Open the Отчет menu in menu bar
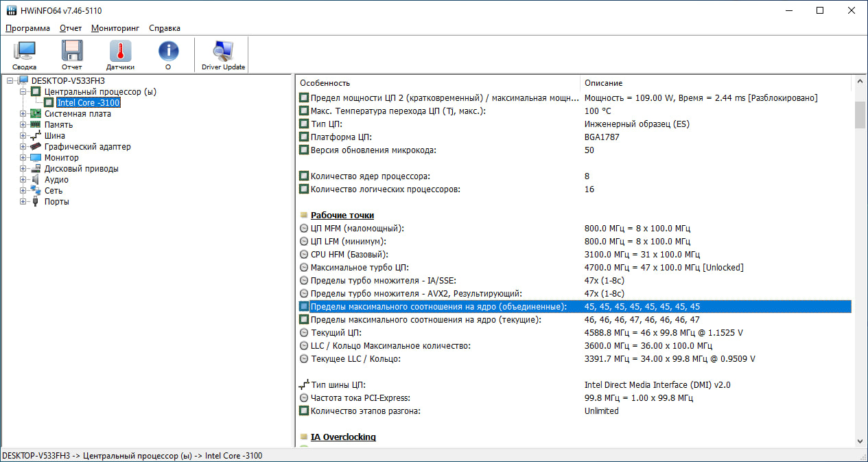The height and width of the screenshot is (462, 868). pyautogui.click(x=71, y=28)
